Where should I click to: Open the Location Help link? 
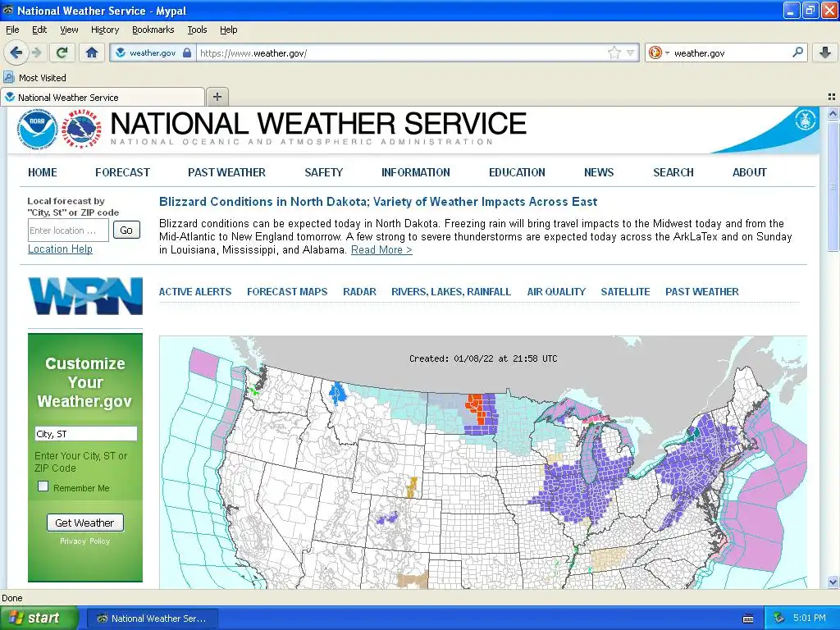tap(60, 249)
